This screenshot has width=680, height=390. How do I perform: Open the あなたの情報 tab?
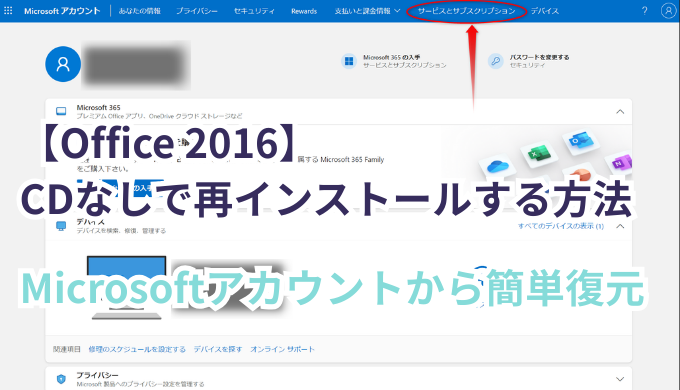[140, 11]
